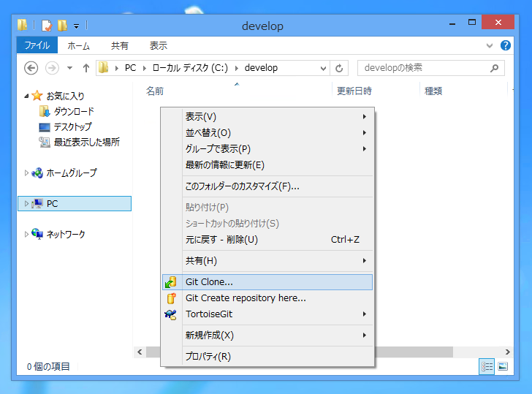
Task: Collapse the お気に入り favorites tree
Action: [26, 96]
